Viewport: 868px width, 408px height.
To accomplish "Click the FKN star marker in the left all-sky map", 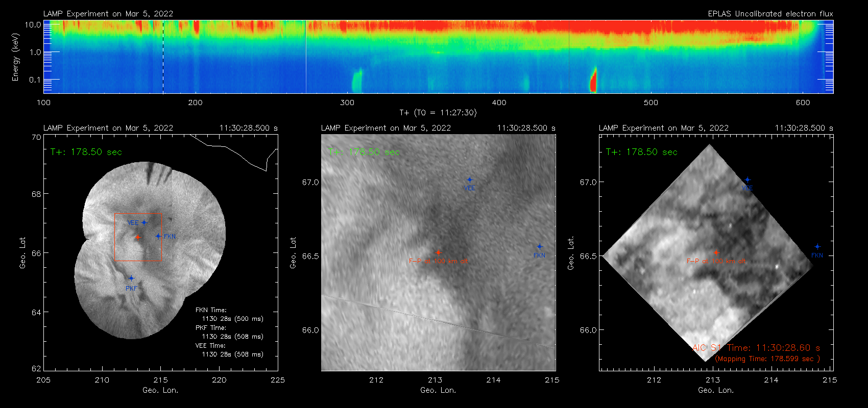I will [x=158, y=236].
